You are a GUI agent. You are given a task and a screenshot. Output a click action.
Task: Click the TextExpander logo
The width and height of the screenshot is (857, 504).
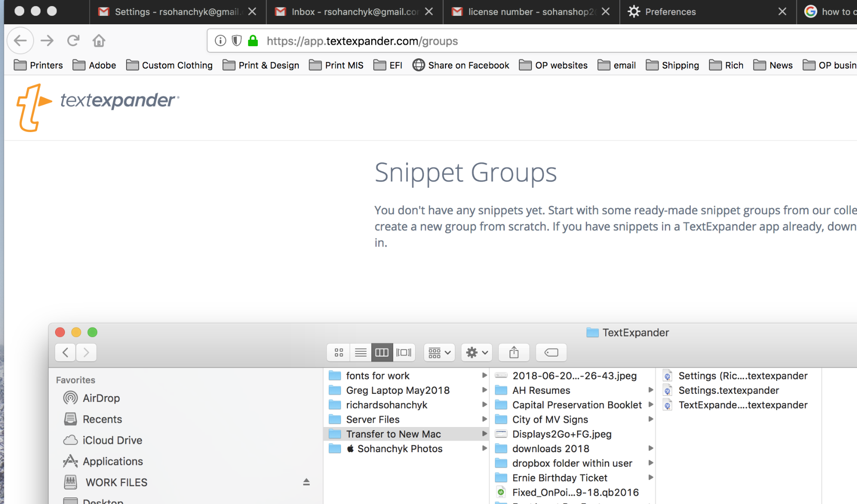98,107
